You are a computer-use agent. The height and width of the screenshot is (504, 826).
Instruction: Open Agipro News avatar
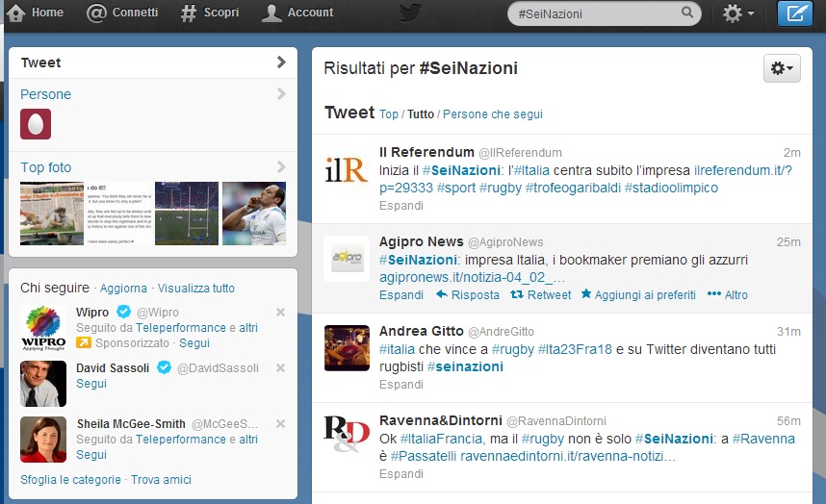coord(347,259)
